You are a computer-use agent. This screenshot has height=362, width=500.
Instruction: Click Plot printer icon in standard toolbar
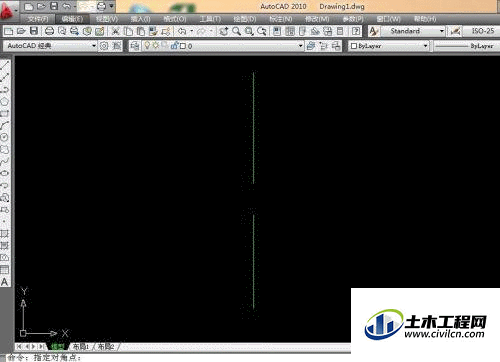pyautogui.click(x=49, y=31)
